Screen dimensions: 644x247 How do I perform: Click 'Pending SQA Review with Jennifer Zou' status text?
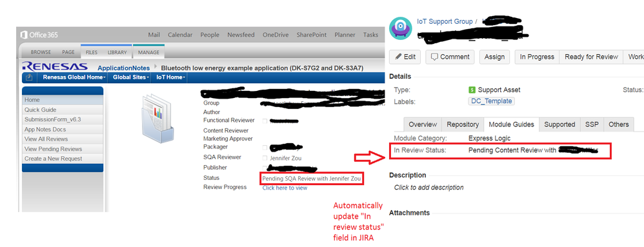click(x=312, y=179)
